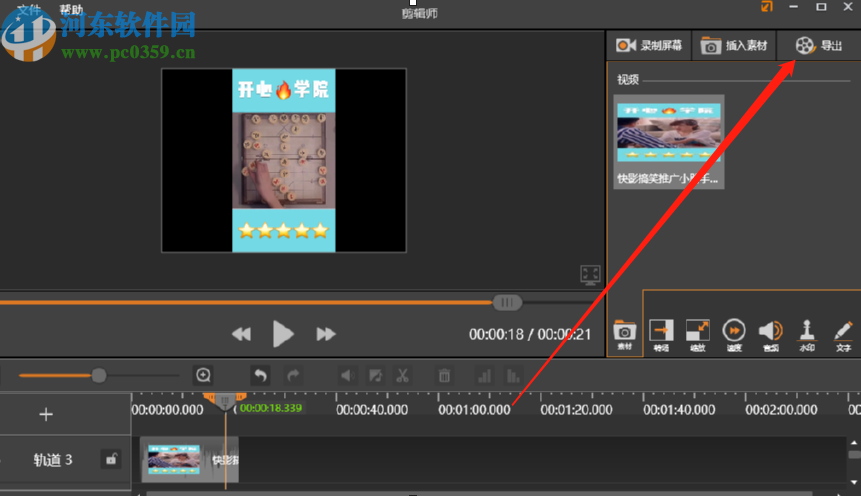This screenshot has width=861, height=496.
Task: Click the 录制屏幕 (Record Screen) button
Action: [649, 46]
